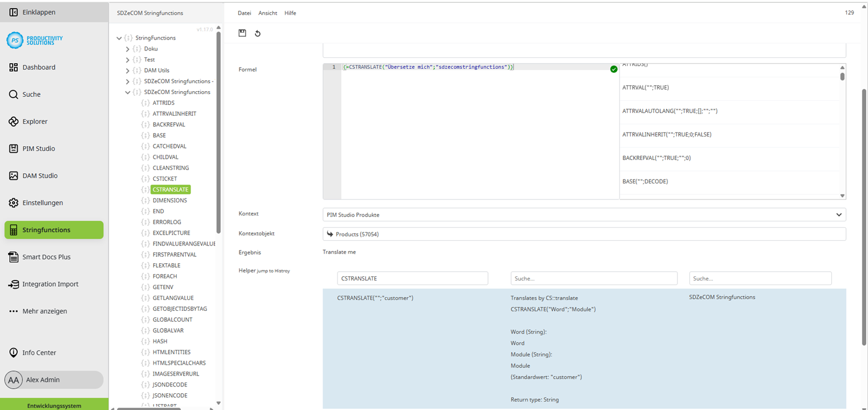Click the Helper field containing CSTRANSLATE
Screen dimensions: 868x410
tap(412, 278)
